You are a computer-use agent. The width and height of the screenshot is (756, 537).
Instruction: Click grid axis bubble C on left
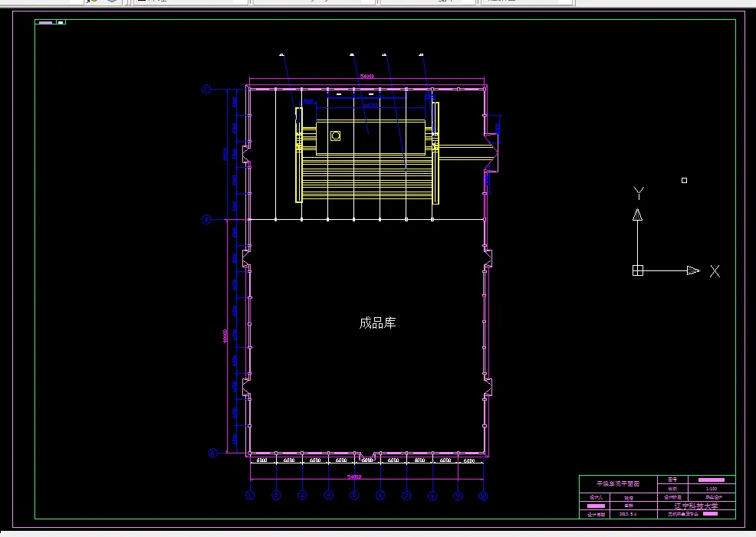206,89
